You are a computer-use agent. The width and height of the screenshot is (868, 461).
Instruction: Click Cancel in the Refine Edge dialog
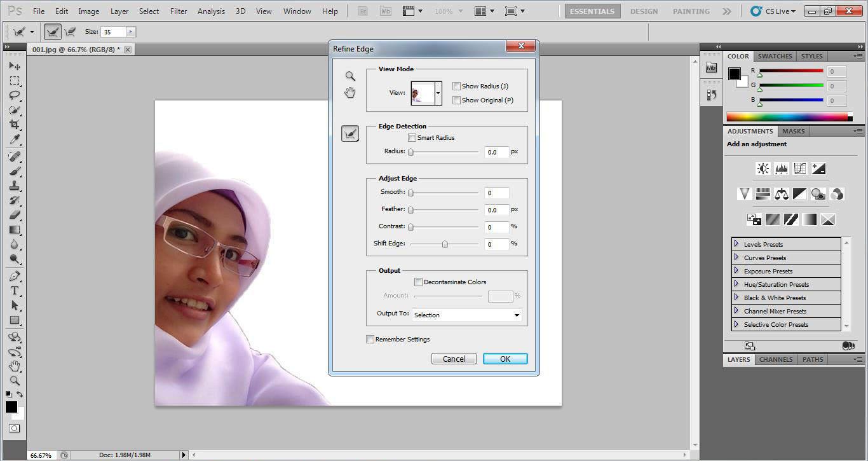tap(454, 359)
